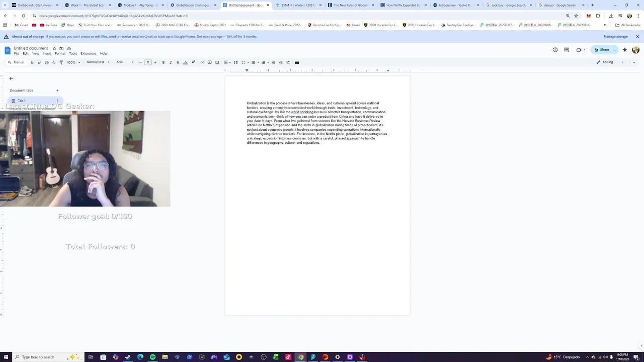The height and width of the screenshot is (362, 644).
Task: Undo the last edit in Docs
Action: tap(32, 62)
